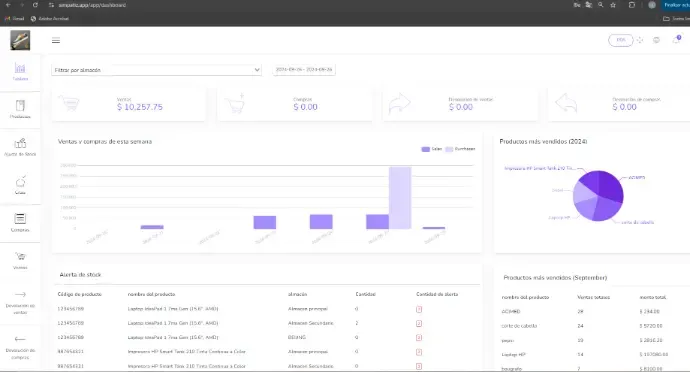Click the monto total column header
Image resolution: width=690 pixels, height=372 pixels.
[653, 297]
